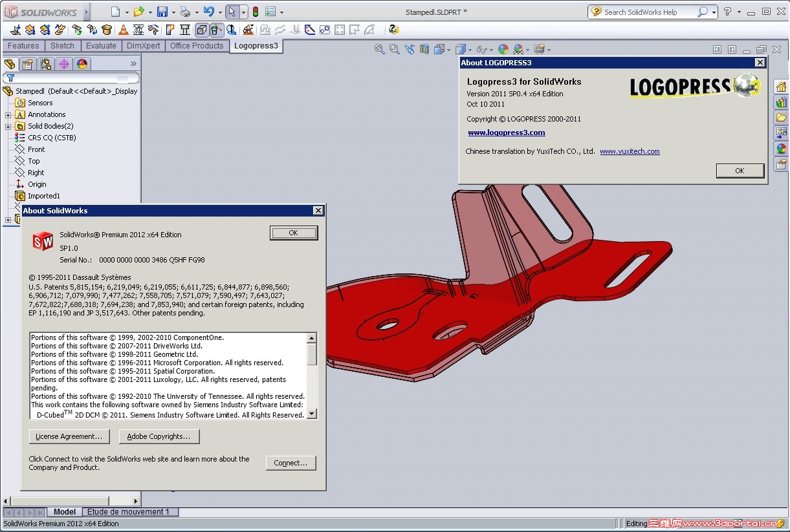Click the New document icon
790x532 pixels.
point(115,12)
